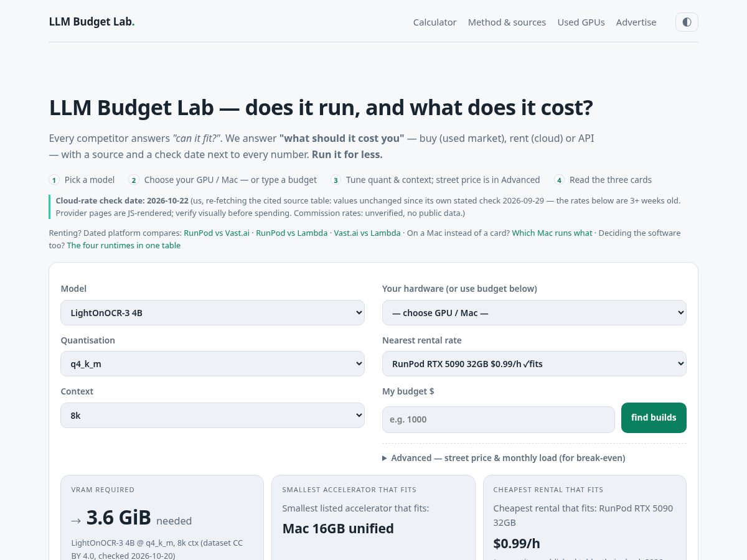Screen dimensions: 747x560
Task: Open Vast.ai vs Lambda comparison link
Action: (x=367, y=233)
